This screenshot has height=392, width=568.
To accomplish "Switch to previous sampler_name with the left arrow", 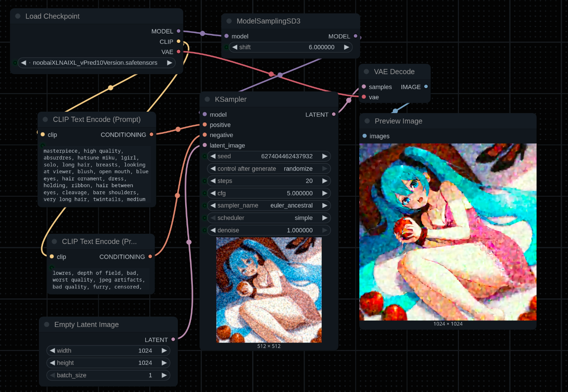I will pyautogui.click(x=213, y=205).
